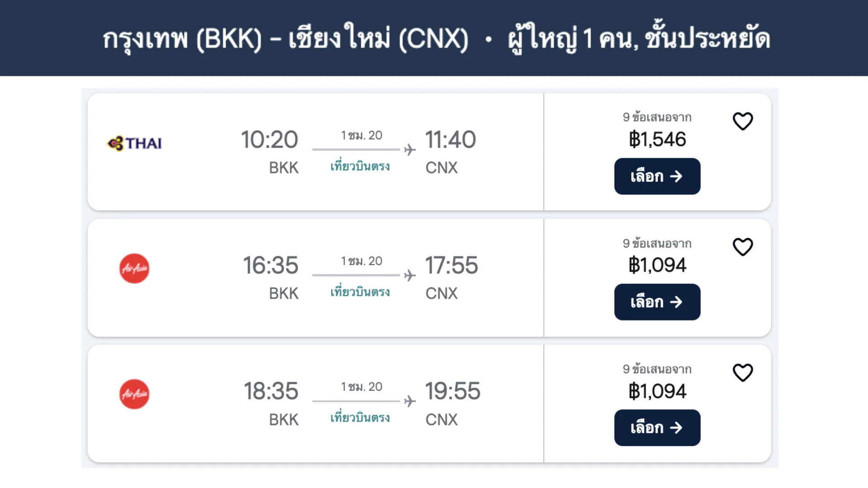The width and height of the screenshot is (868, 488).
Task: Save the 18:35 AirAsia flight with heart
Action: tap(742, 373)
